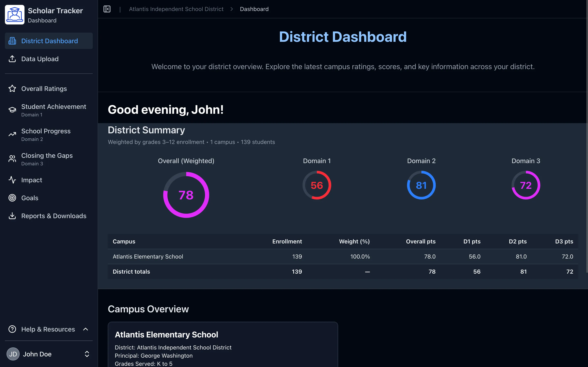
Task: Select Dashboard in the breadcrumb trail
Action: pos(254,9)
